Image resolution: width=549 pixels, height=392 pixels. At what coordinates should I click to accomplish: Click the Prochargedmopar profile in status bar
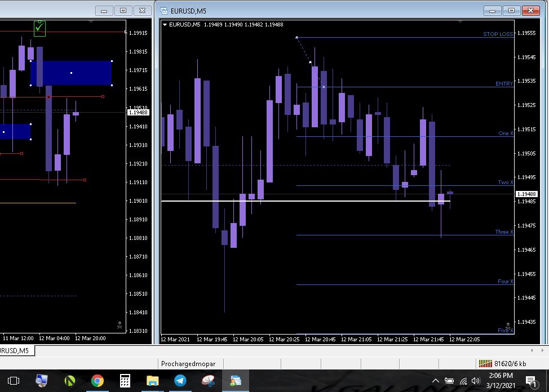point(188,364)
